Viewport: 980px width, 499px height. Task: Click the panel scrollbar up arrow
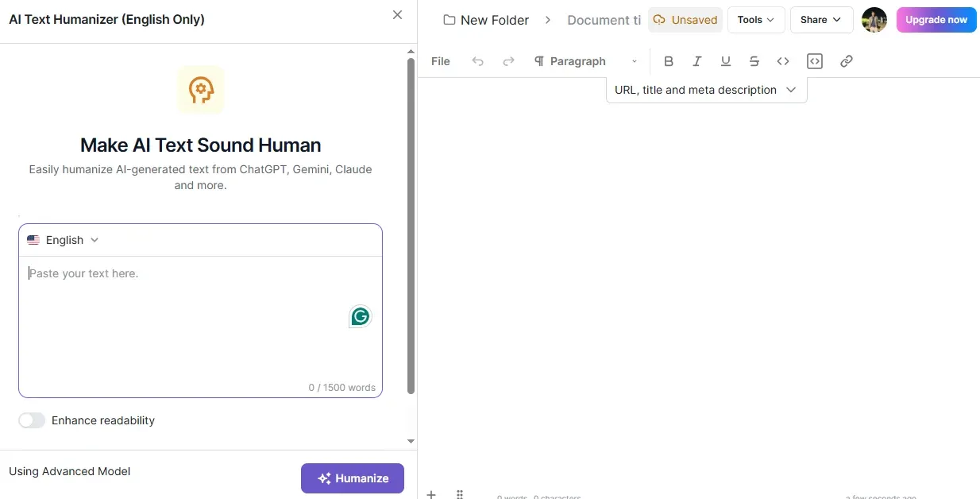point(411,52)
